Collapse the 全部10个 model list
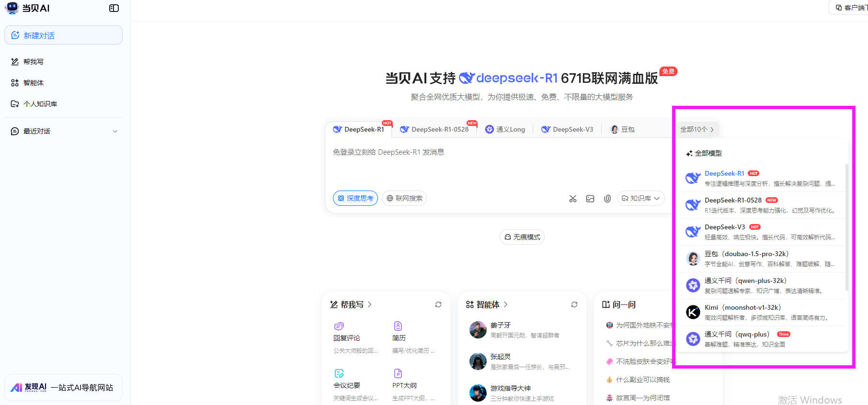The height and width of the screenshot is (405, 868). 697,129
